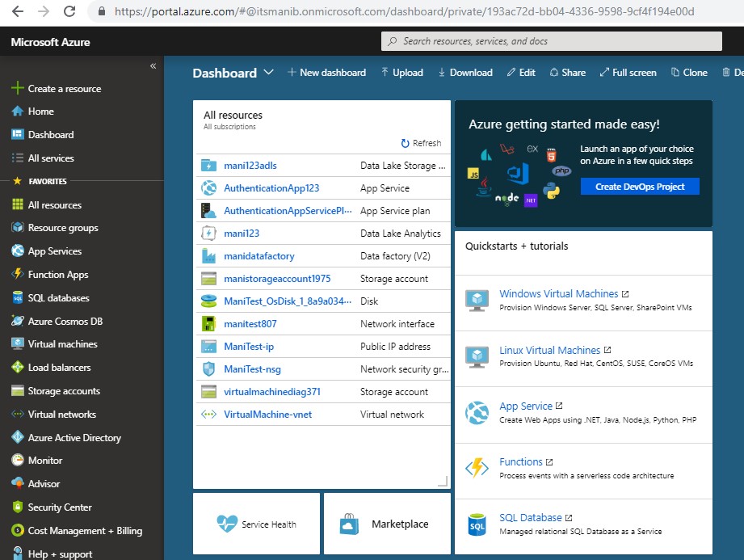Switch to Full screen from toolbar
Viewport: 744px width, 560px height.
628,72
